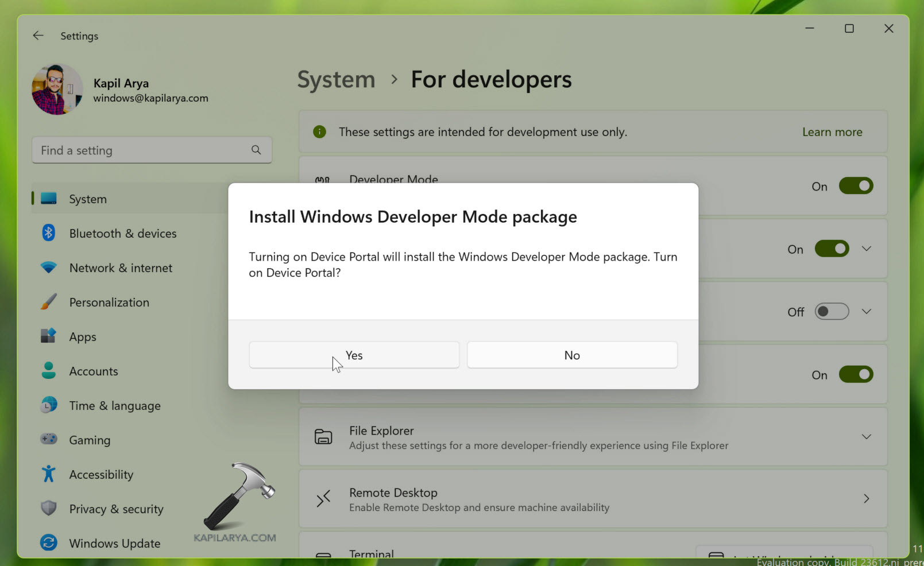
Task: Decline with the No button
Action: (x=572, y=355)
